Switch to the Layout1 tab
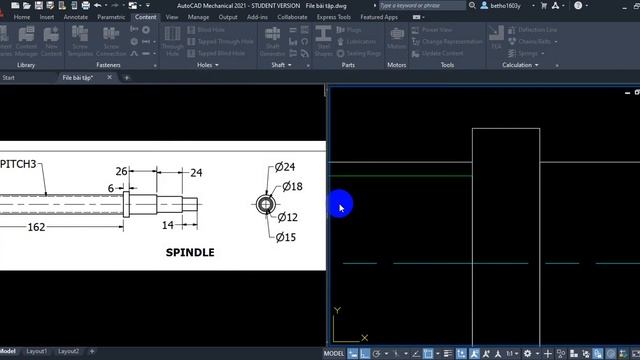The width and height of the screenshot is (640, 360). pos(36,351)
